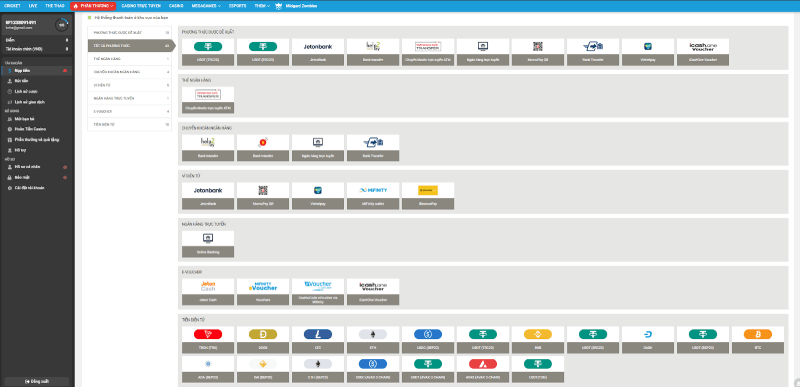Image resolution: width=800 pixels, height=387 pixels.
Task: Select iCashOne Voucher under recommended methods
Action: tap(703, 52)
